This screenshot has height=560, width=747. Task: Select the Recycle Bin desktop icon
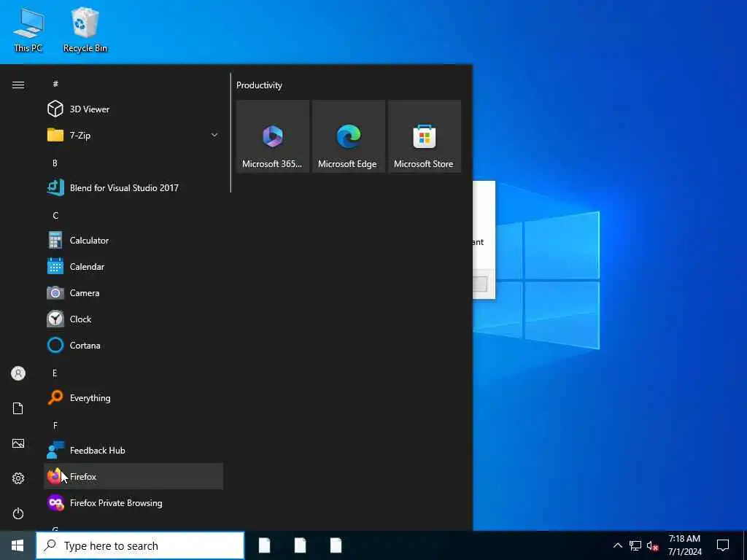click(x=85, y=29)
